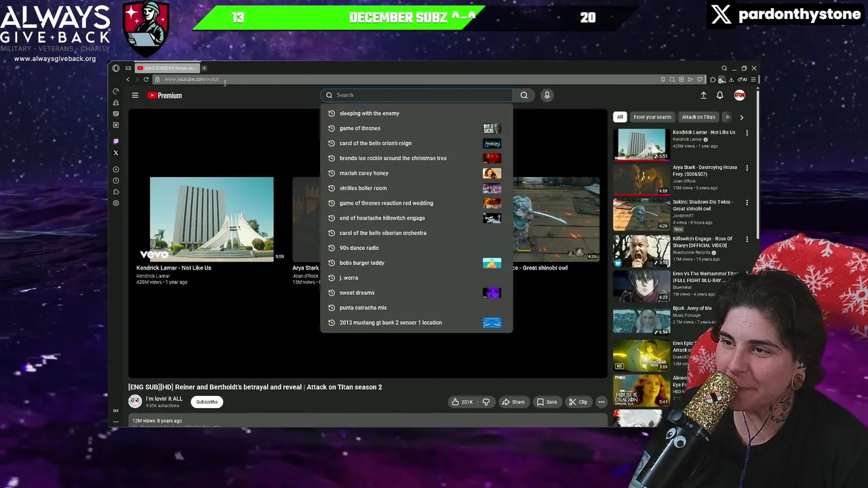Choose suggestion sleeping with the enemy
The image size is (868, 488).
416,113
